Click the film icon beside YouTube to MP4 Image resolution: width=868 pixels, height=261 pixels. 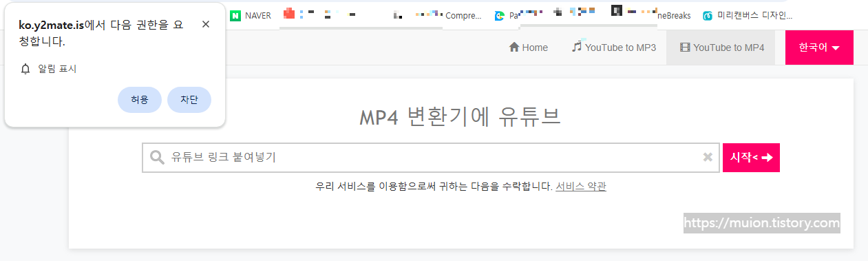point(685,48)
